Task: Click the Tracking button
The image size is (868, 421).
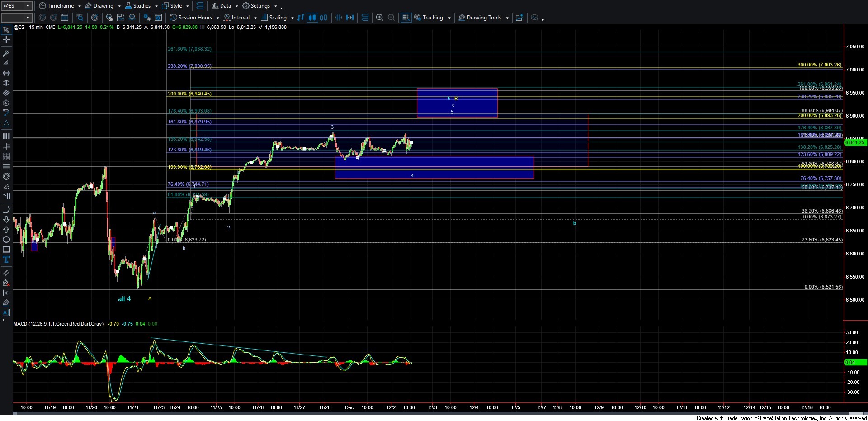Action: click(x=432, y=18)
